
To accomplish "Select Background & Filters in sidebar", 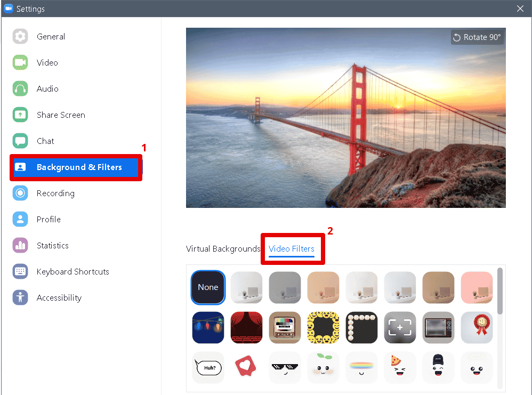I will coord(76,167).
